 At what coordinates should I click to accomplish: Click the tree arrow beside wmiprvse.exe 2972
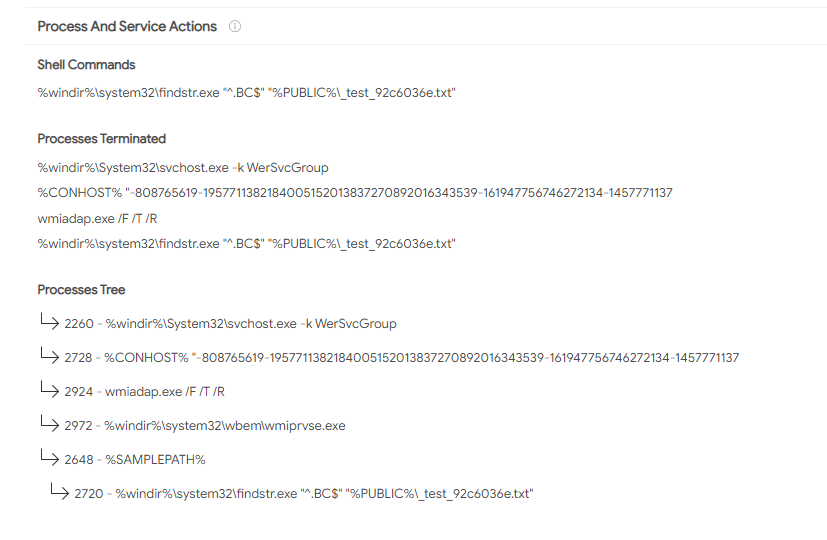50,422
